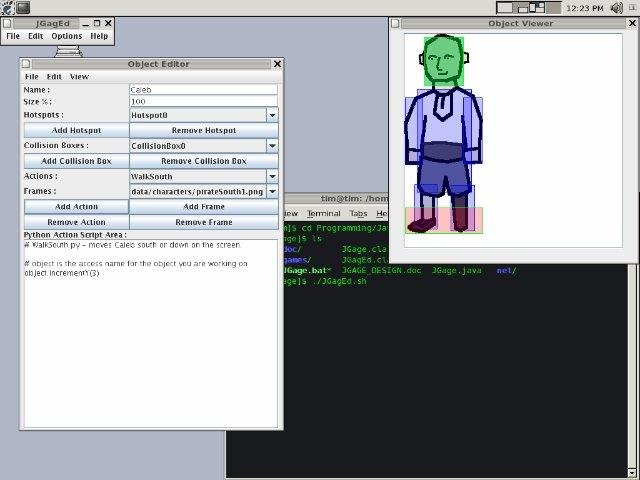Open Options menu in JGagEd window
640x480 pixels.
[67, 36]
